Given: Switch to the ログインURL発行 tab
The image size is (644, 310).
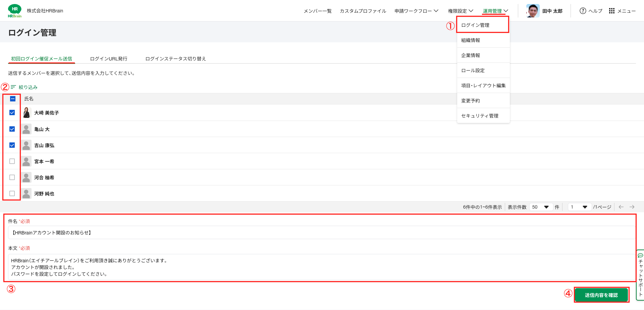Looking at the screenshot, I should coord(109,59).
